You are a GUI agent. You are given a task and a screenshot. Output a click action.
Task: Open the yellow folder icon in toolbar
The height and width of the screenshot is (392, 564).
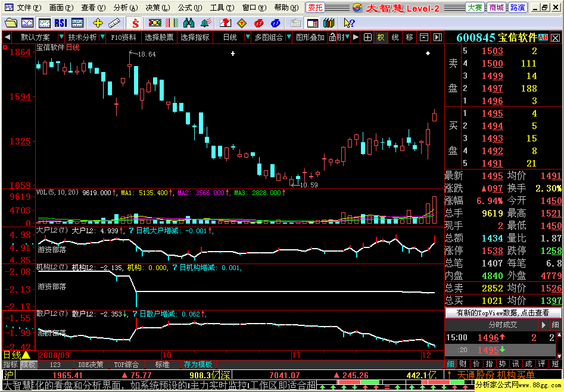pyautogui.click(x=11, y=23)
